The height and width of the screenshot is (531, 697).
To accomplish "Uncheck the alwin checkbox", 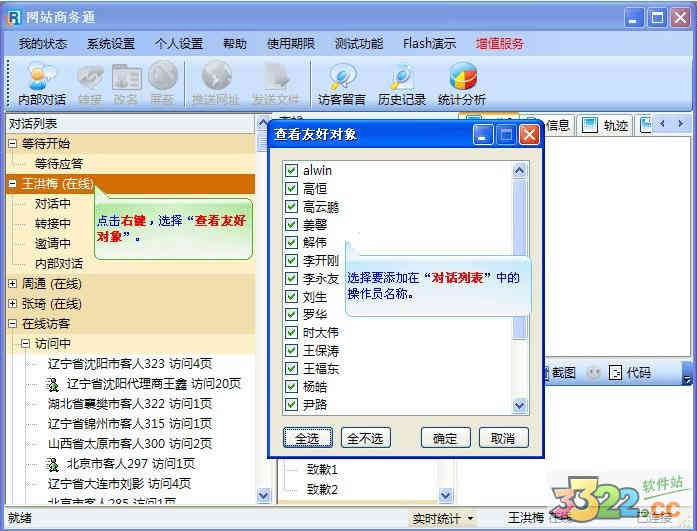I will 292,171.
